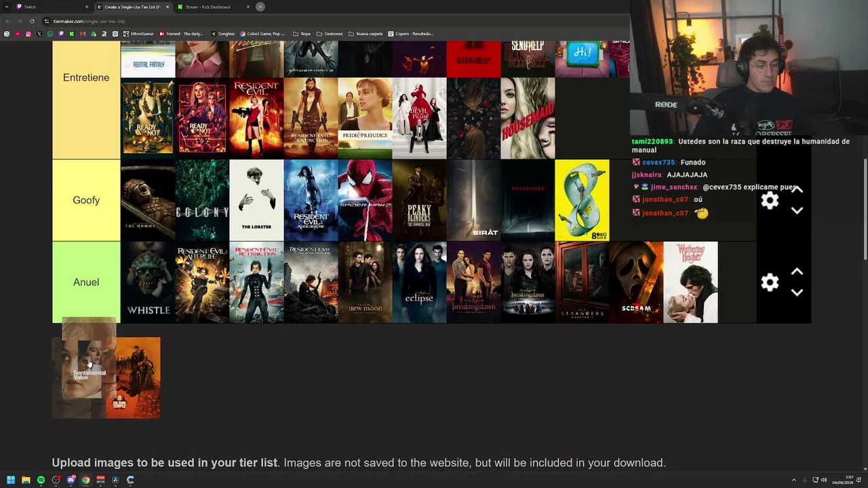The image size is (868, 488).
Task: Open the Instagram bookmark icon
Action: coord(28,34)
